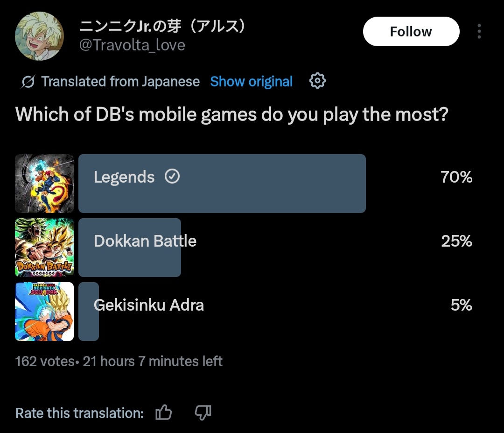Open the three-dot more options menu
Screen dimensions: 504x433
point(479,31)
